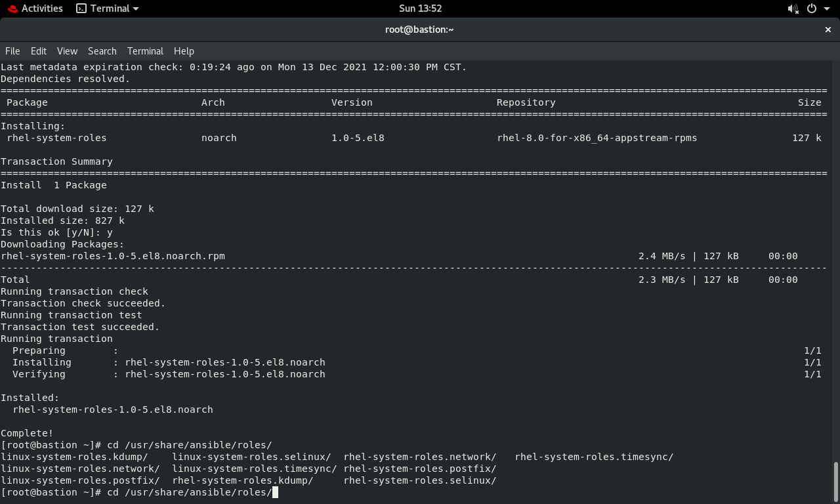Click rhel-system-roles.timesync/ in the directory listing
Viewport: 840px width, 504px height.
pos(594,457)
